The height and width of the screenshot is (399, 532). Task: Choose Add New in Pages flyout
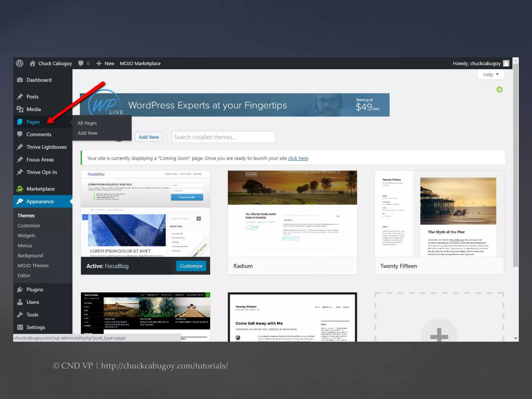pyautogui.click(x=87, y=133)
